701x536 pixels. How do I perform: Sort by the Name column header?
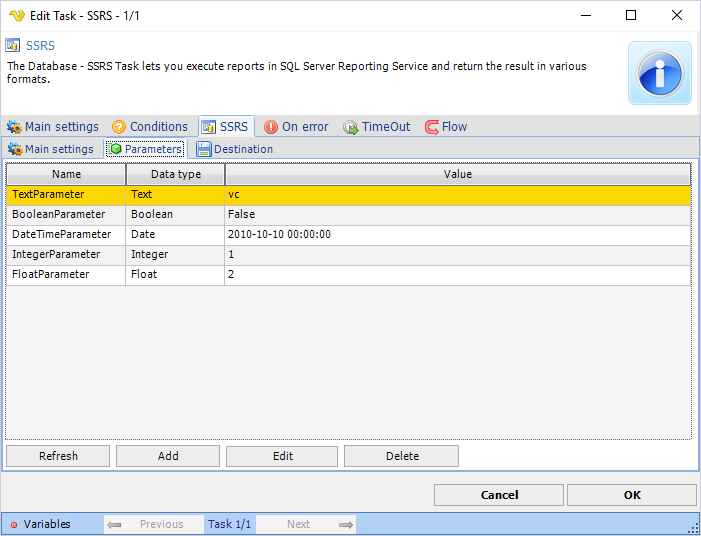click(x=66, y=174)
